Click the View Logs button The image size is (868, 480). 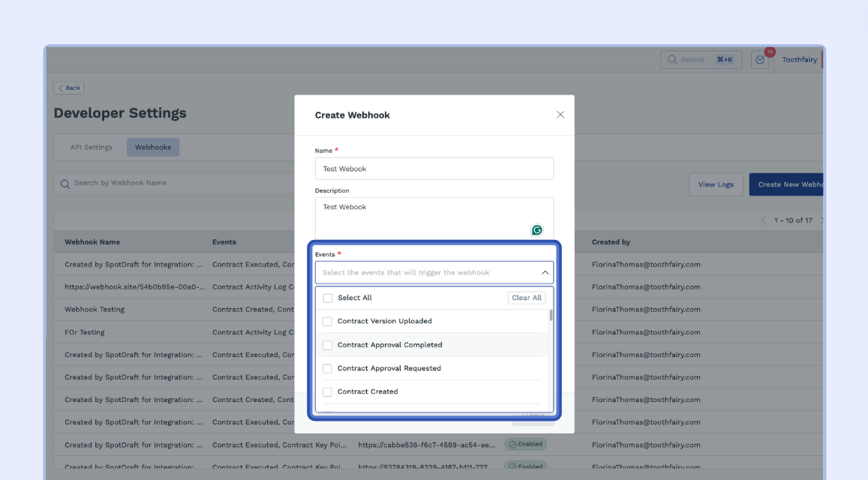point(716,184)
